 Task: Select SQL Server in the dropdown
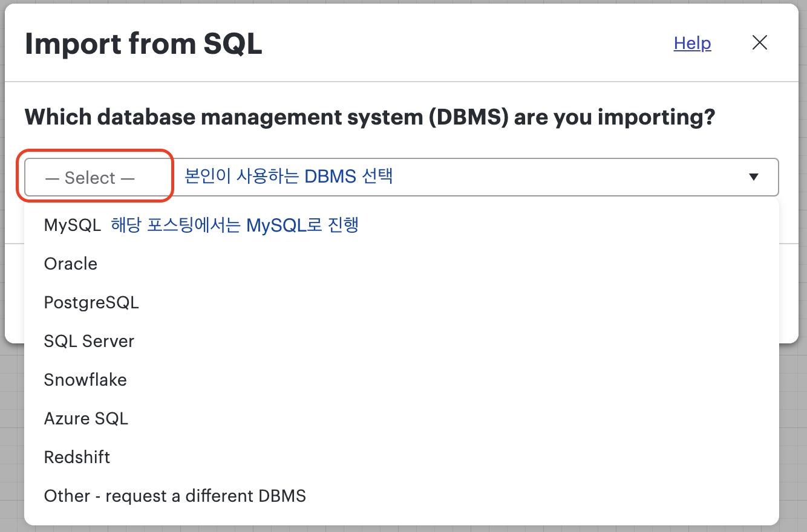pos(401,341)
